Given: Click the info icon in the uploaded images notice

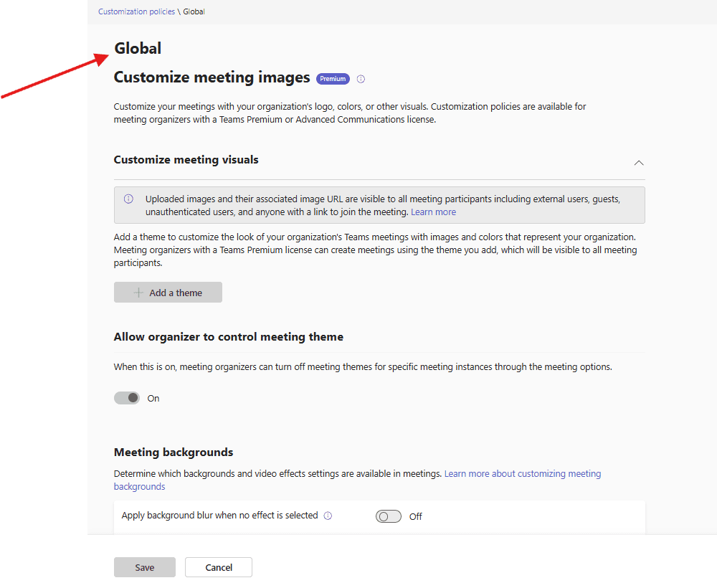Looking at the screenshot, I should click(128, 199).
